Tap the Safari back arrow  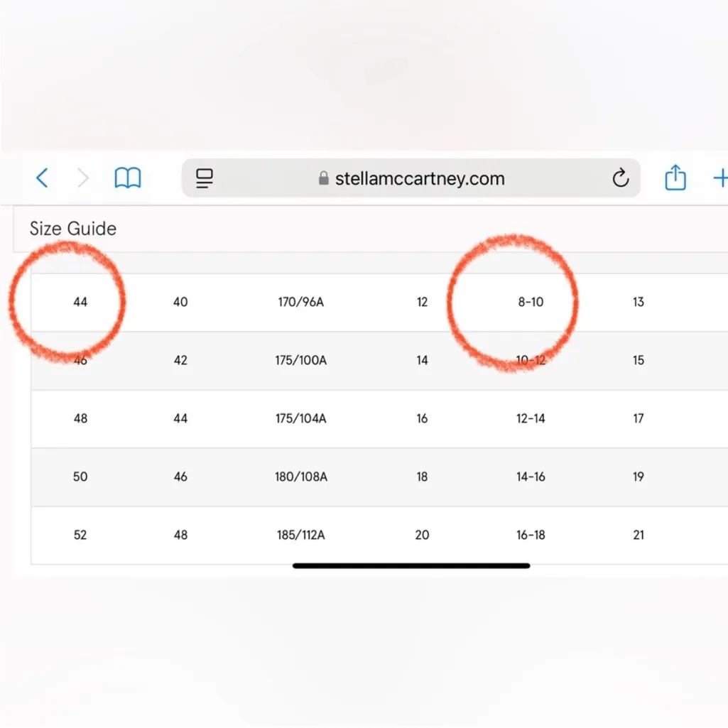point(42,178)
